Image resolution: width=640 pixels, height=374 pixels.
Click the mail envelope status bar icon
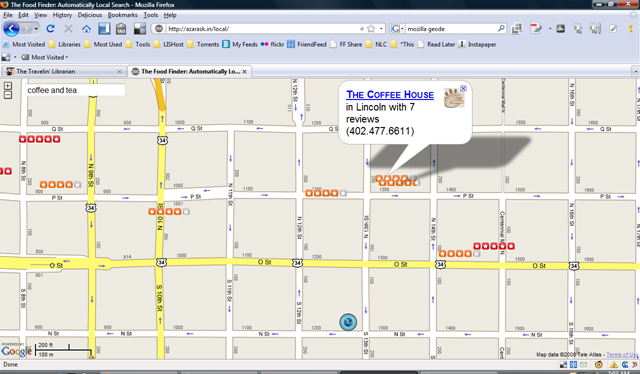tap(583, 365)
